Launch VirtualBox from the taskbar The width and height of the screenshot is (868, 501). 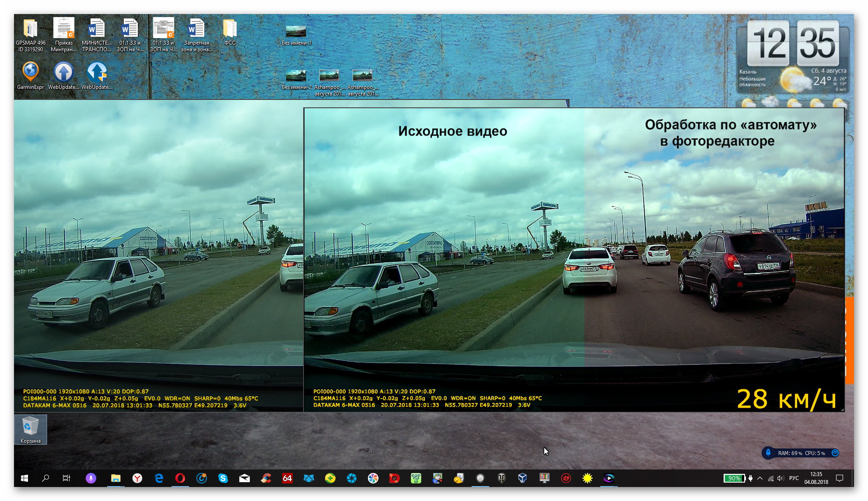coord(522,478)
